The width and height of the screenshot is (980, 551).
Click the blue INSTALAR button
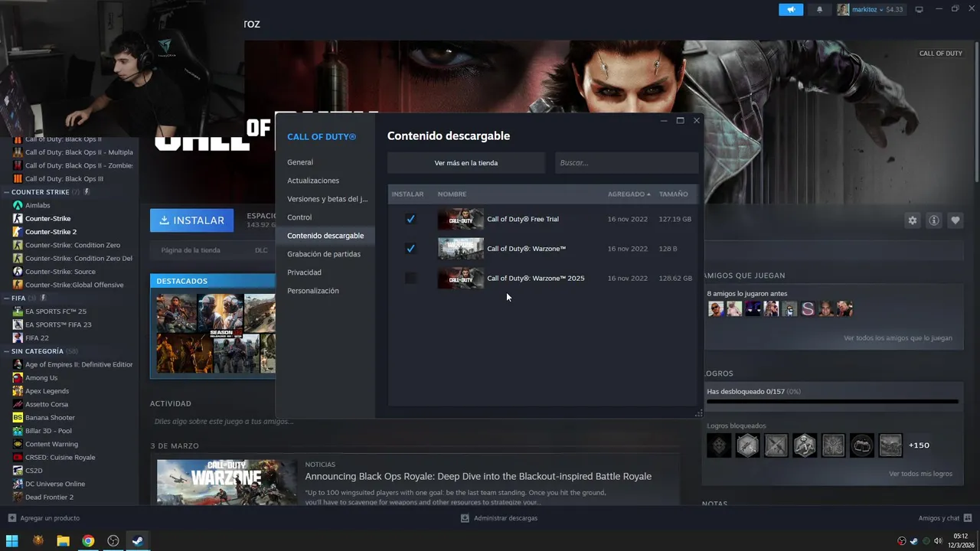(x=192, y=220)
